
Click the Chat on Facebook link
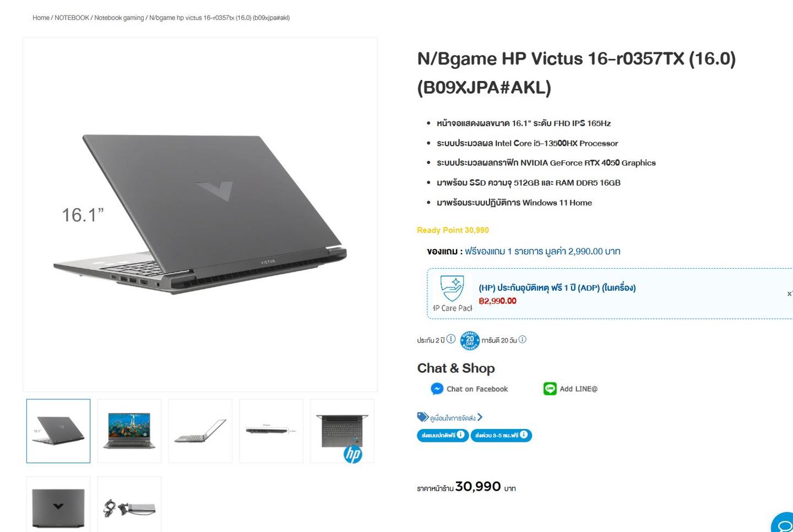[x=477, y=389]
